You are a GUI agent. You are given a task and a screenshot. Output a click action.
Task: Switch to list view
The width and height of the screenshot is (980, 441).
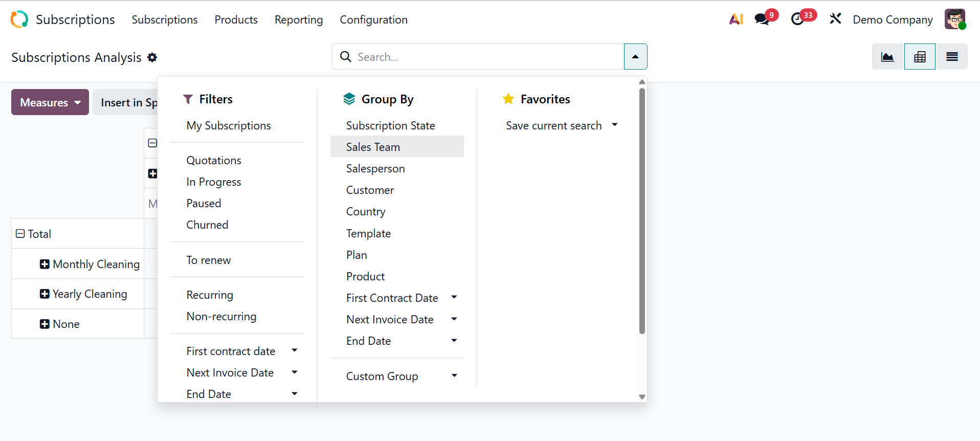[x=952, y=57]
